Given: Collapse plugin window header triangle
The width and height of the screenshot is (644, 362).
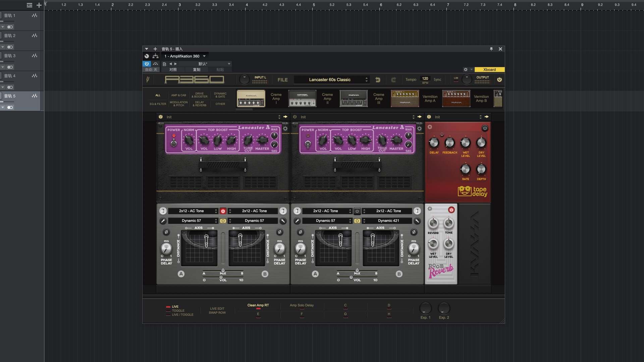Looking at the screenshot, I should (146, 49).
